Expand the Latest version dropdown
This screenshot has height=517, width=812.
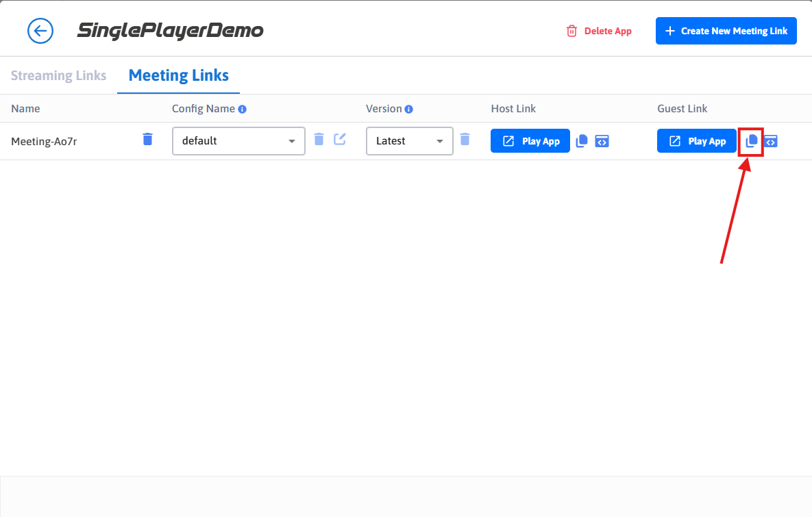(409, 141)
